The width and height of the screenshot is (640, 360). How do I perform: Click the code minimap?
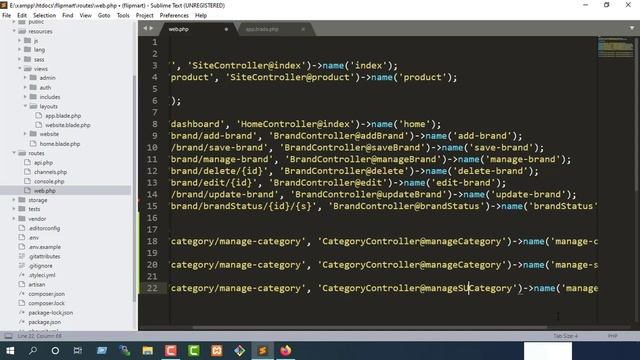[x=616, y=47]
